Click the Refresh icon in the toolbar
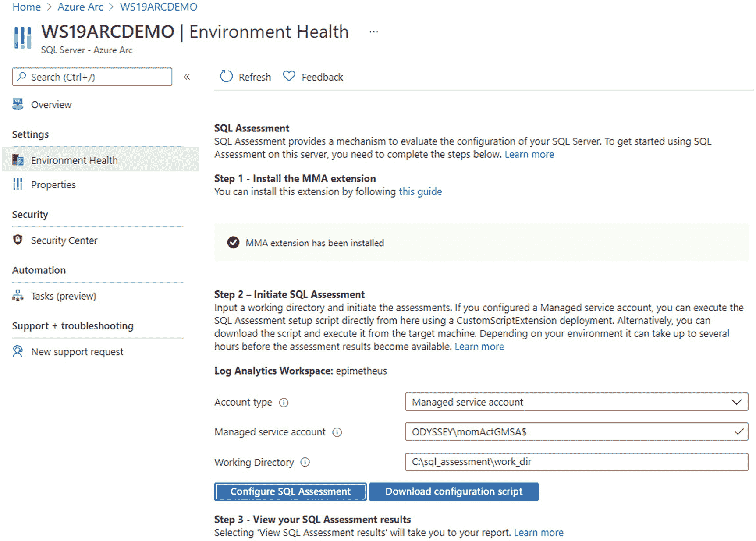 click(x=226, y=77)
